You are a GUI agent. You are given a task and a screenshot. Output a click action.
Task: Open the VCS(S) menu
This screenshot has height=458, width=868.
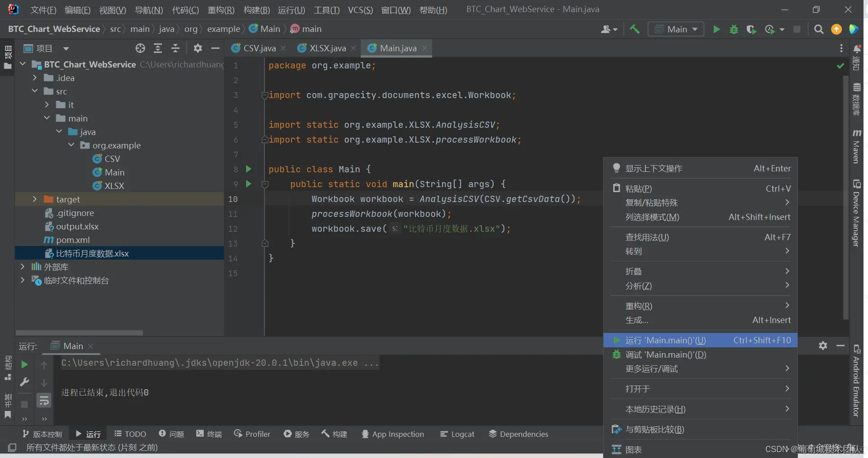click(360, 10)
